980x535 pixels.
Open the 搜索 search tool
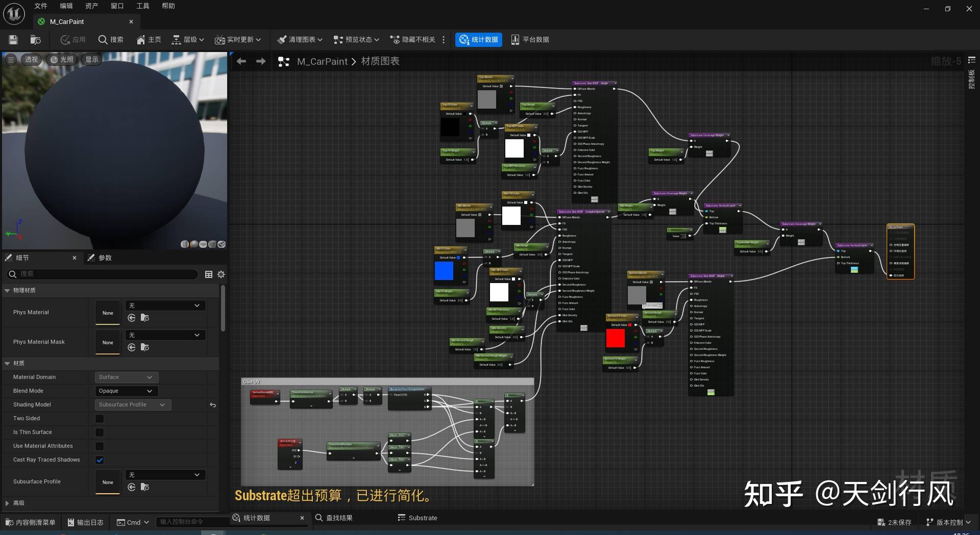click(111, 40)
